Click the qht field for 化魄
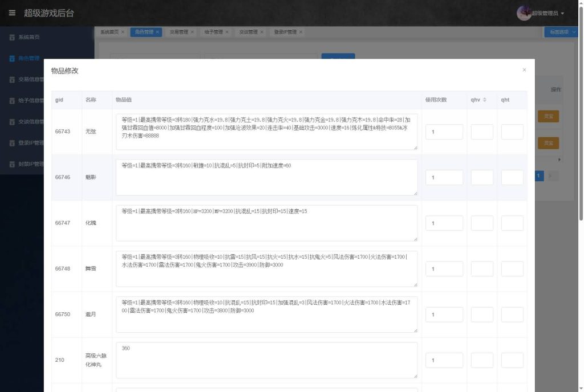The height and width of the screenshot is (392, 584). (x=512, y=223)
